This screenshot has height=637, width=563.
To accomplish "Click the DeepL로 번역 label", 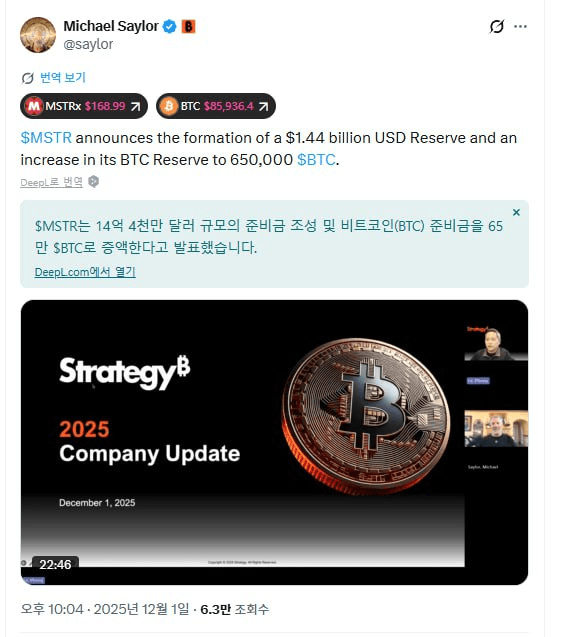I will 52,182.
